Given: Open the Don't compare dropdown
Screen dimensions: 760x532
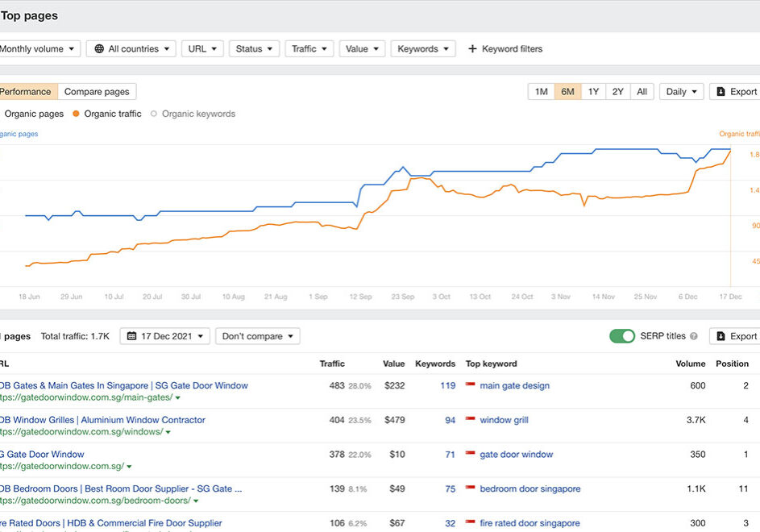Looking at the screenshot, I should coord(257,336).
